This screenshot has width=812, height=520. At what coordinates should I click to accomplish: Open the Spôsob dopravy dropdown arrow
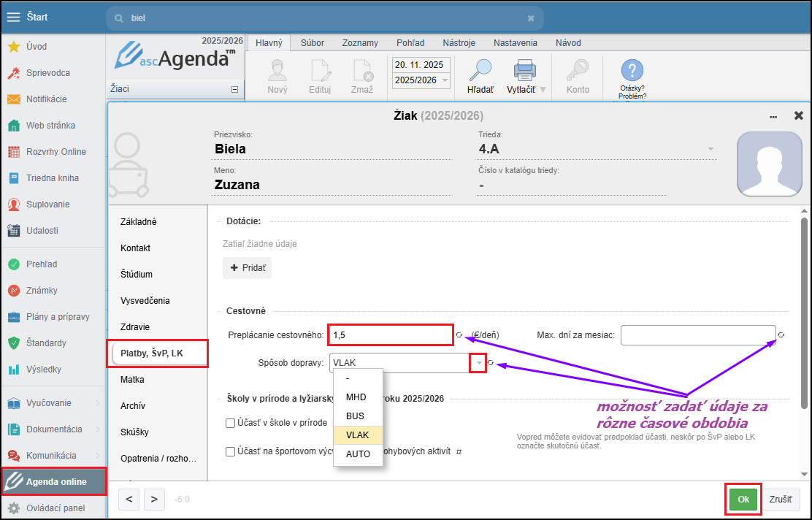(478, 363)
